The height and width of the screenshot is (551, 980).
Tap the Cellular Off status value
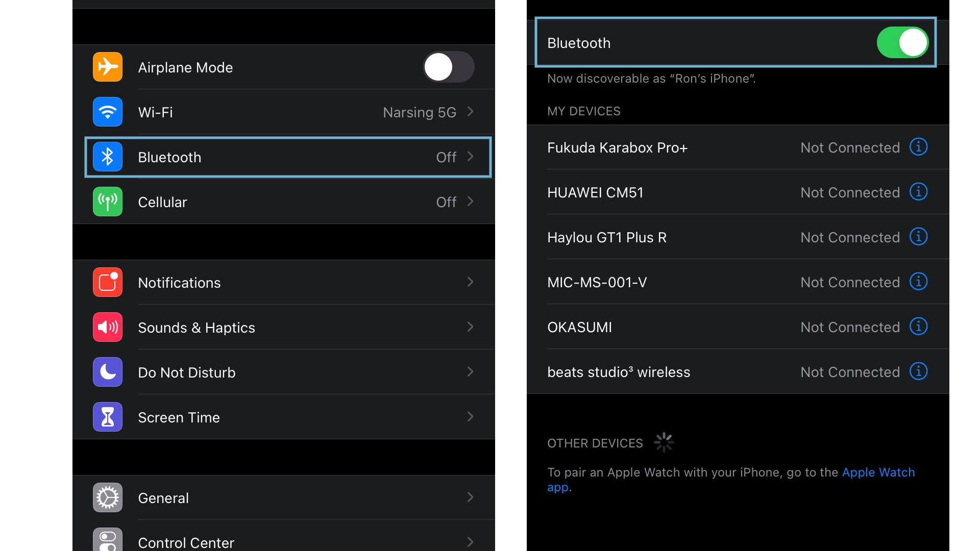(x=446, y=202)
